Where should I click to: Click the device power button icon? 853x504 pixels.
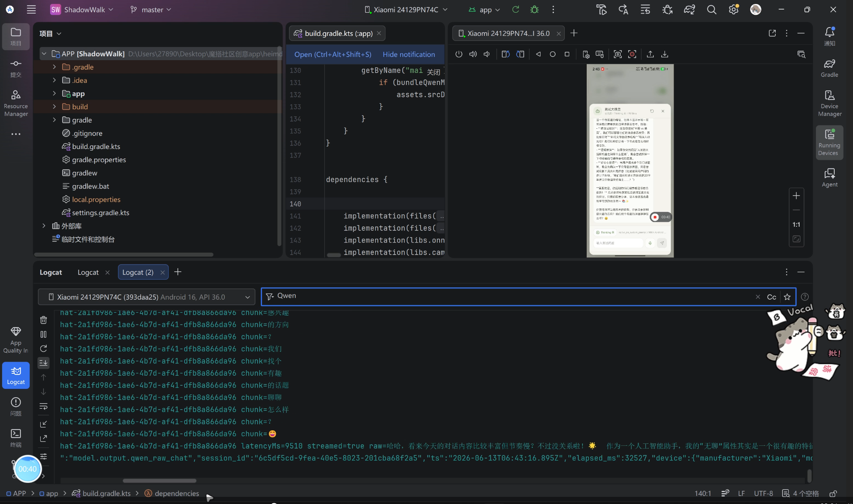[x=459, y=54]
